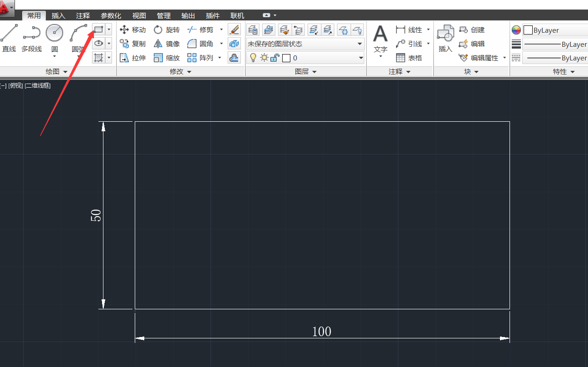588x367 pixels.
Task: Click the Rotate (旋转) tool
Action: point(167,30)
